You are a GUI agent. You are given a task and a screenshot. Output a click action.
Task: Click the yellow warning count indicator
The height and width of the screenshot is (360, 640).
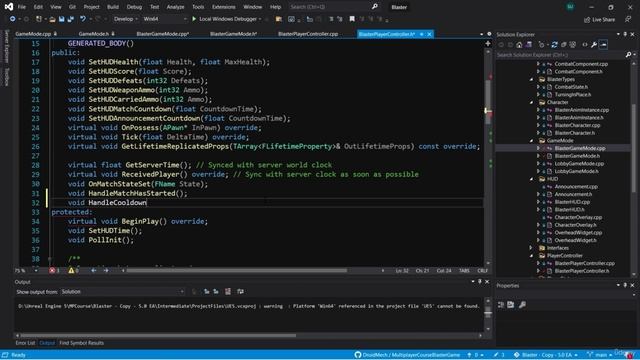(x=73, y=271)
